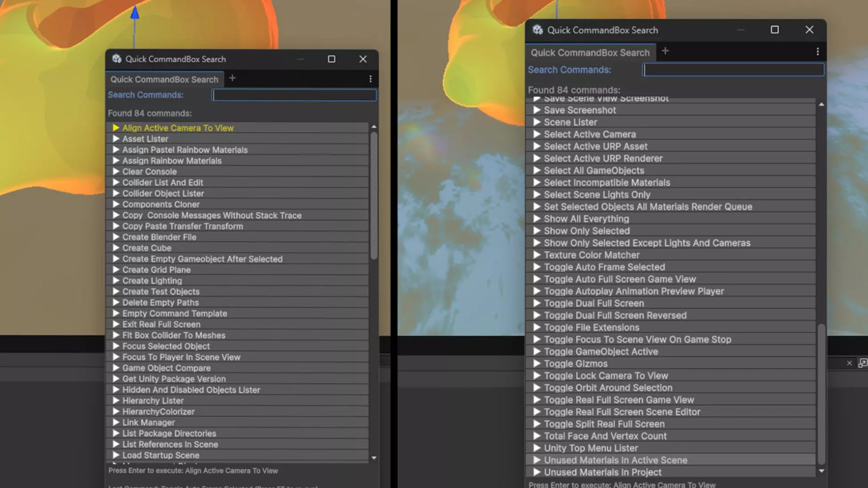
Task: Switch to the Quick CommandBox Search tab, right window
Action: (x=590, y=52)
